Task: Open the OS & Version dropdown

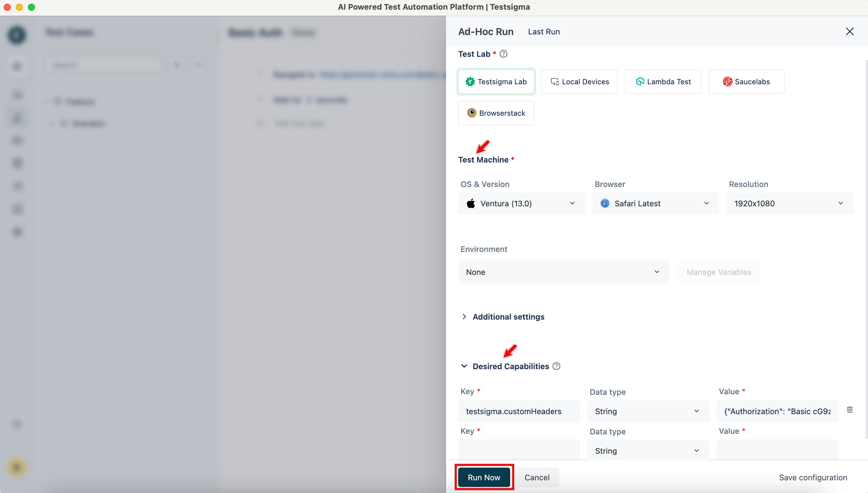Action: (x=521, y=204)
